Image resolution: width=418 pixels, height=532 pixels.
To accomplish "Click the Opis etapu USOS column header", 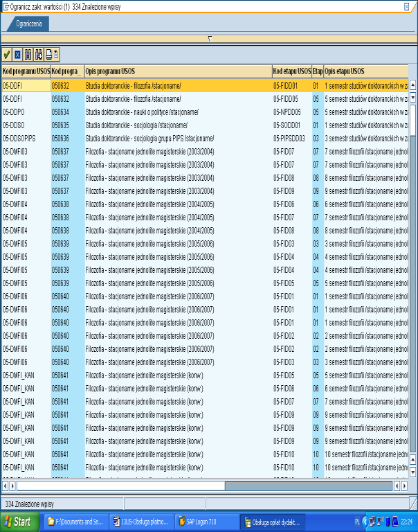I will coord(366,71).
